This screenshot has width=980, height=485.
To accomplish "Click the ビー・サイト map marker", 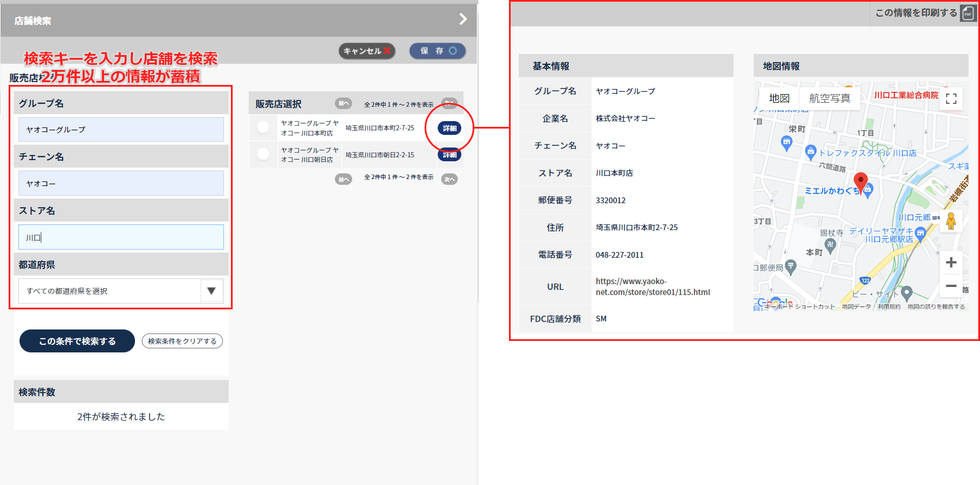I will pyautogui.click(x=907, y=293).
